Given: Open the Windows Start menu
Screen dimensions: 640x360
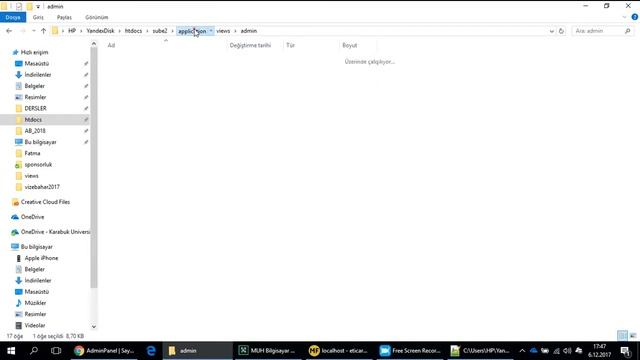Looking at the screenshot, I should coord(11,351).
